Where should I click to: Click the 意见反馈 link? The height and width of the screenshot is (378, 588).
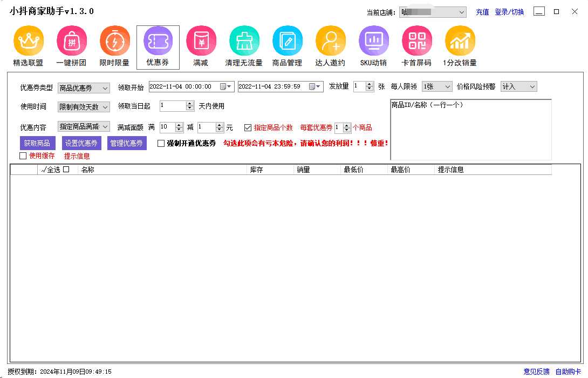tap(536, 372)
